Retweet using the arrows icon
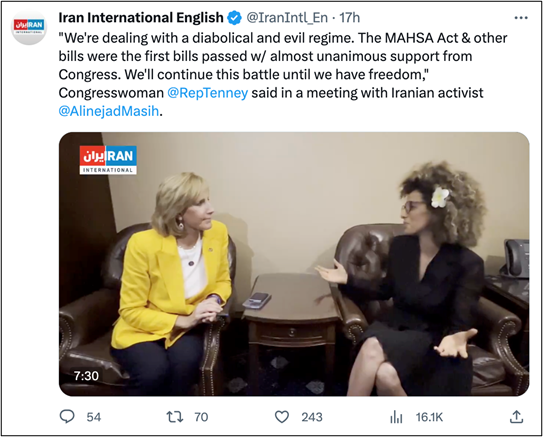 [175, 417]
